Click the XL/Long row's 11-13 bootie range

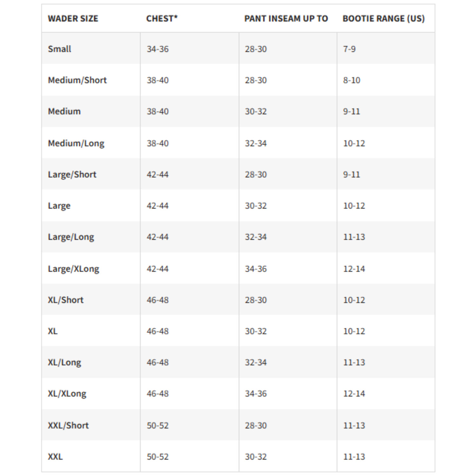354,362
